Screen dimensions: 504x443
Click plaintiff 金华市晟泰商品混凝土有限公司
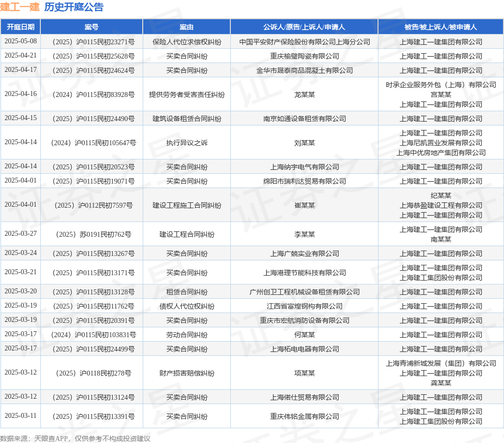304,70
